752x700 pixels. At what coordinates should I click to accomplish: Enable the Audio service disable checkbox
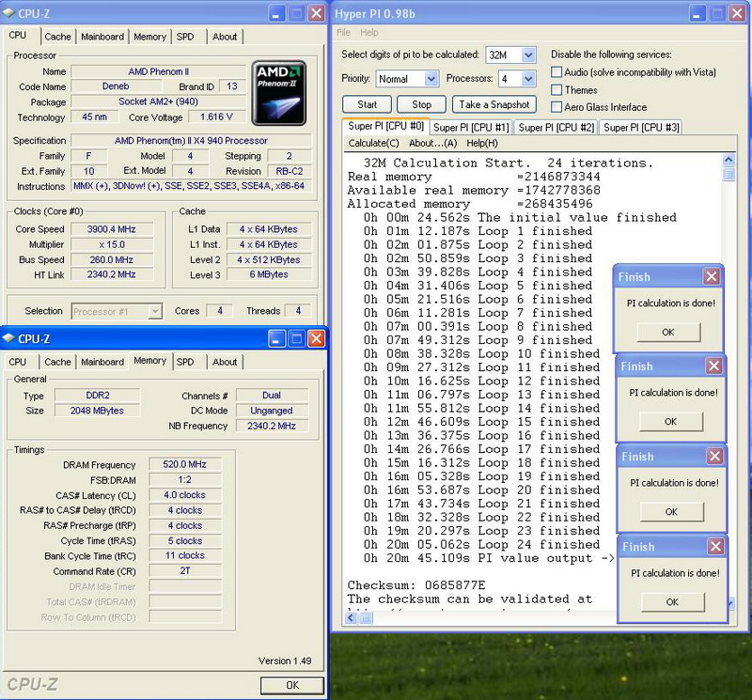click(x=556, y=72)
